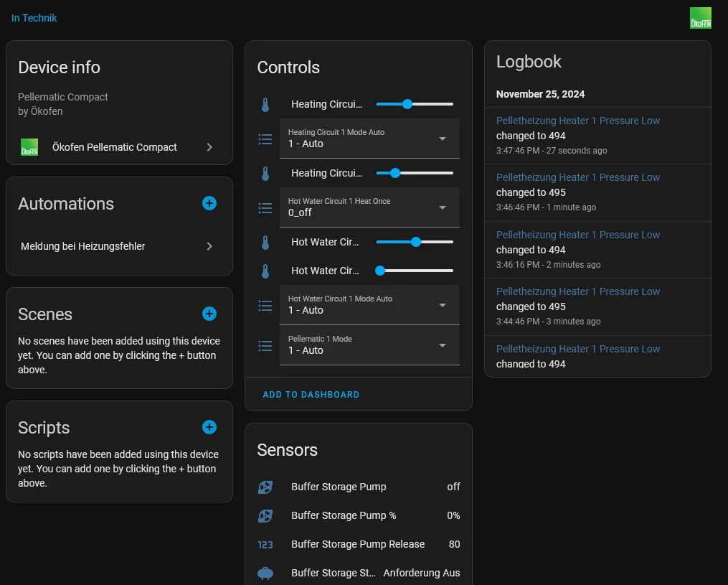Open the Pellematic 1 Mode dropdown
Viewport: 728px width, 585px height.
click(369, 345)
